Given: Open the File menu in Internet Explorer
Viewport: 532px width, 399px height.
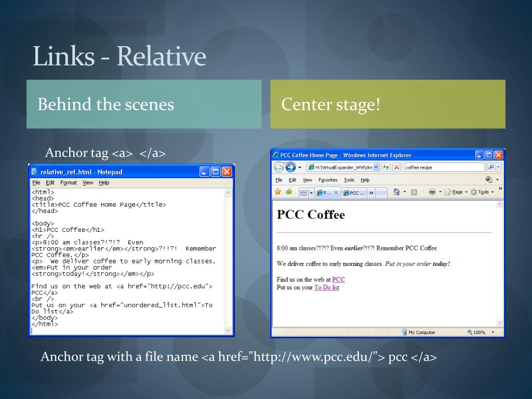Looking at the screenshot, I should 279,180.
